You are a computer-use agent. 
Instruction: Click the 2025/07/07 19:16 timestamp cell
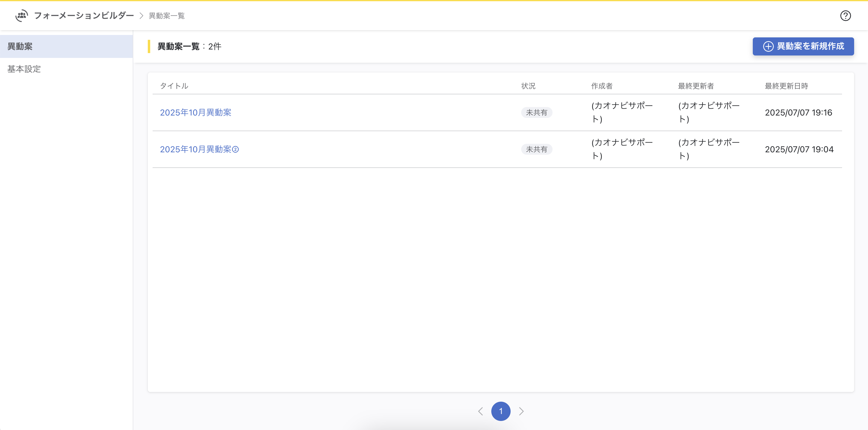pos(798,112)
